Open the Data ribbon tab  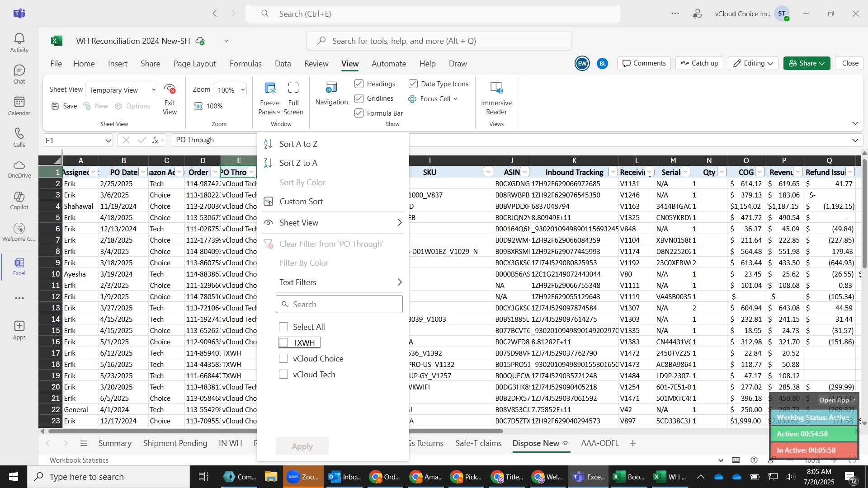[x=283, y=64]
